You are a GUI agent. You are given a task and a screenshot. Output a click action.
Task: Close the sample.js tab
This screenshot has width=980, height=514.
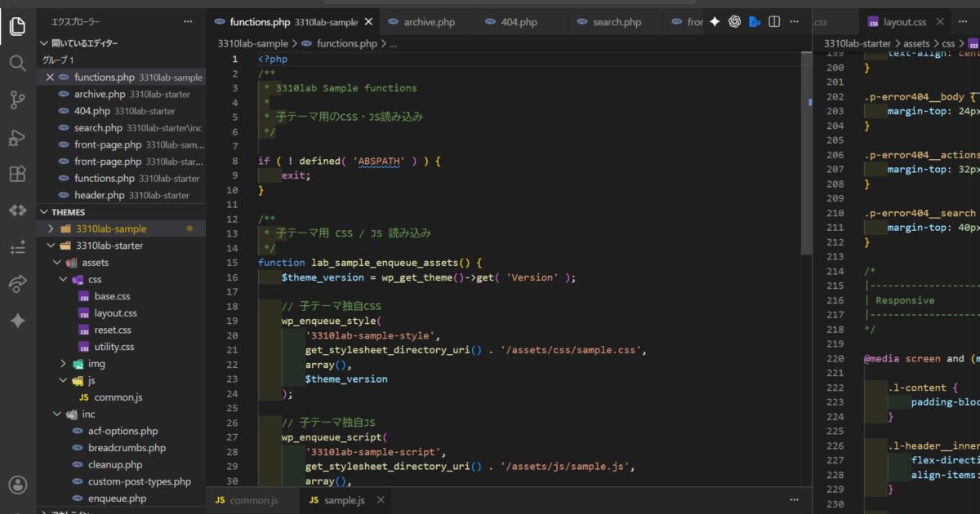[380, 500]
